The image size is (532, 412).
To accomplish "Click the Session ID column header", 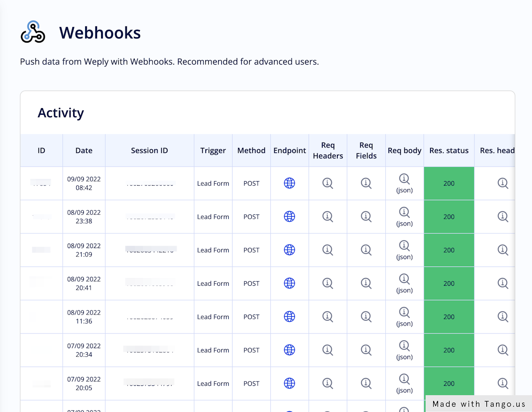I will 149,151.
